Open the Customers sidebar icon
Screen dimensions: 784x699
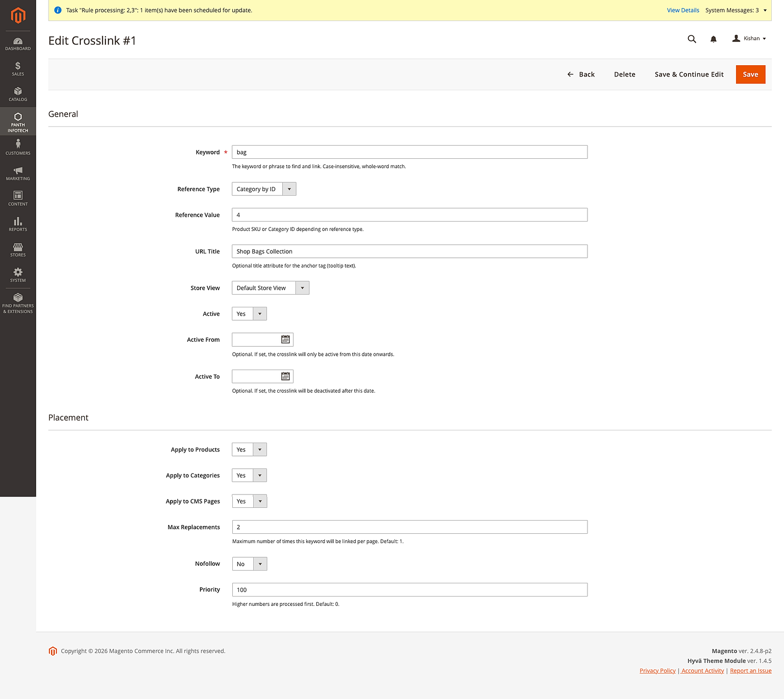pos(18,147)
